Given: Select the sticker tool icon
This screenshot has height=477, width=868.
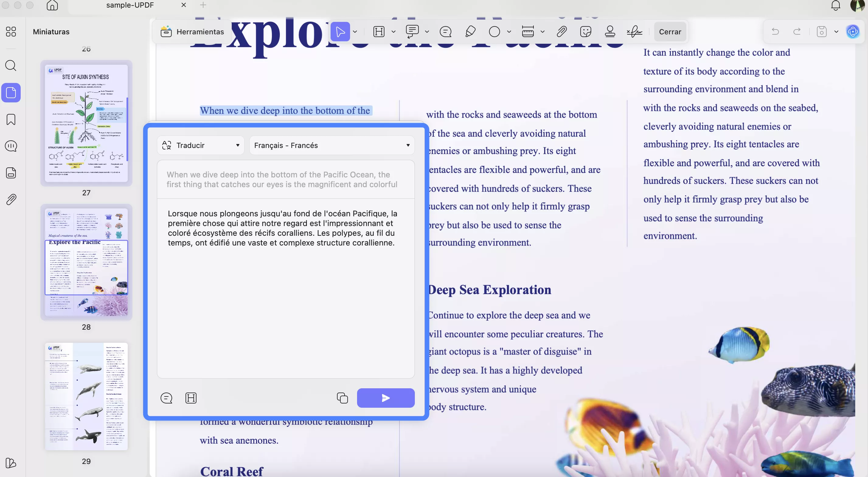Looking at the screenshot, I should tap(586, 32).
